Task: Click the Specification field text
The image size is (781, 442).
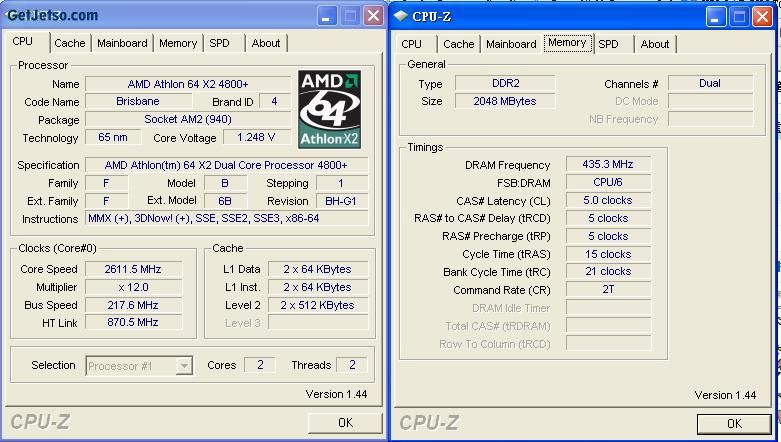Action: (227, 165)
